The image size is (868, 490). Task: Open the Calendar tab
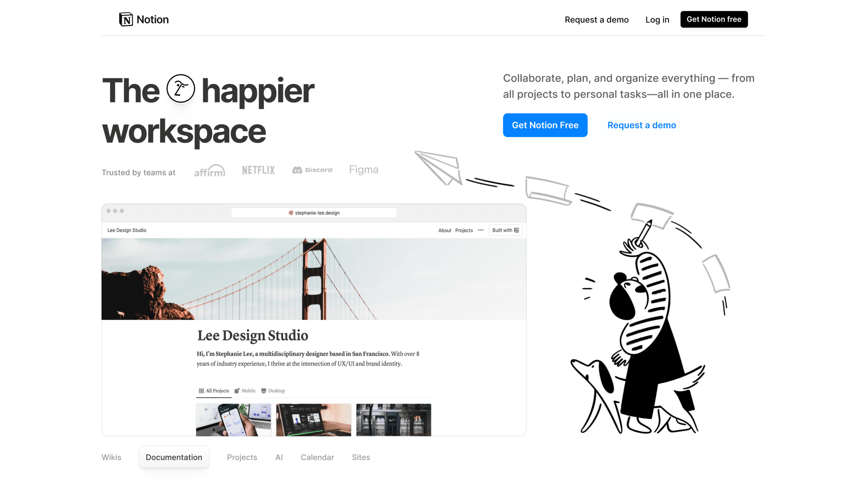317,457
